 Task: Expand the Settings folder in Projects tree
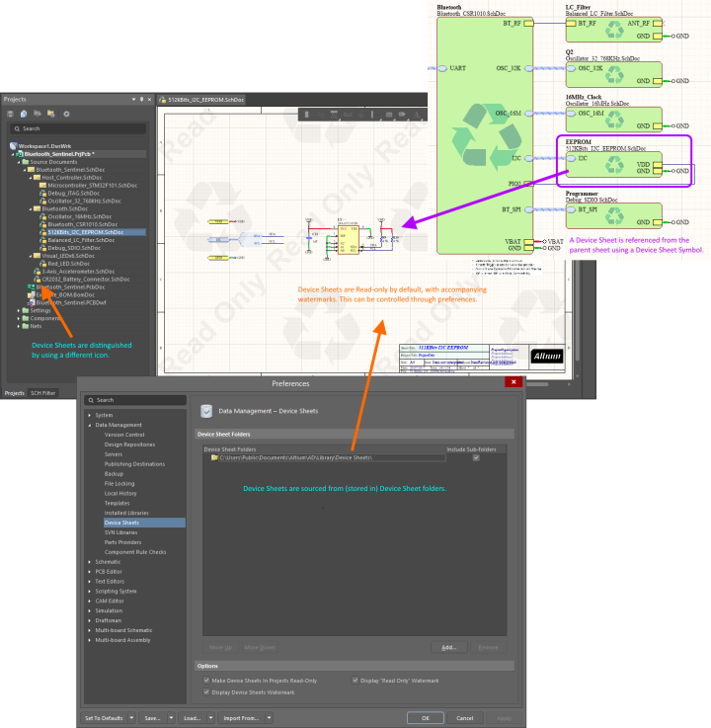point(19,310)
